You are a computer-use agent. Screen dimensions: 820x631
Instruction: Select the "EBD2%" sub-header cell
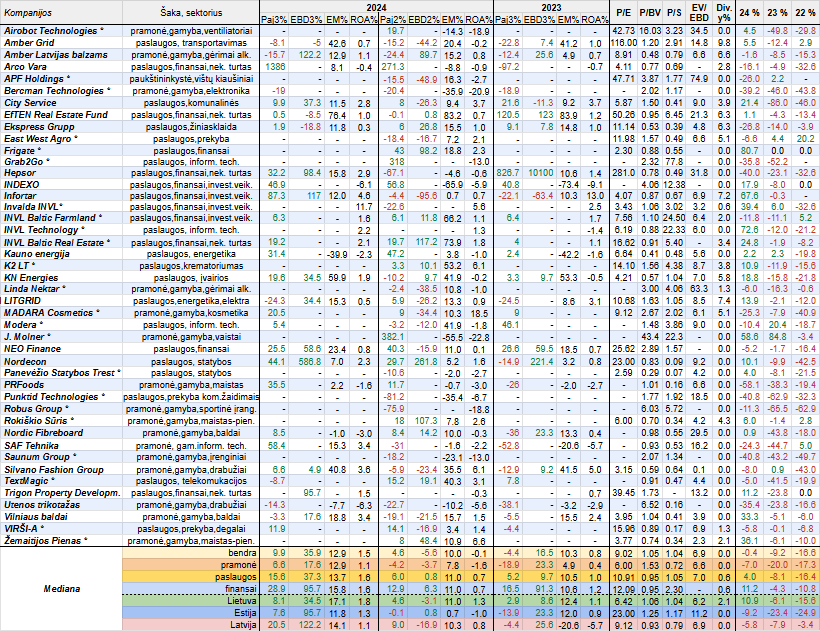tap(424, 19)
